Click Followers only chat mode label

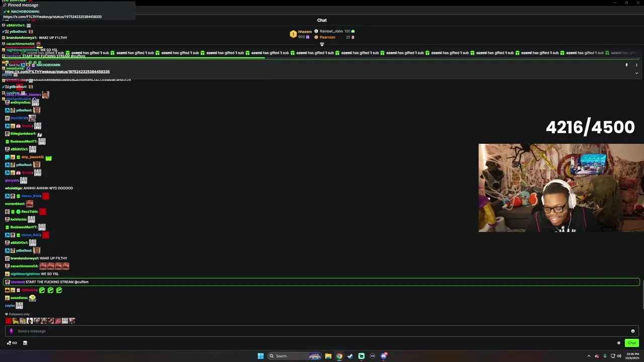click(x=17, y=314)
